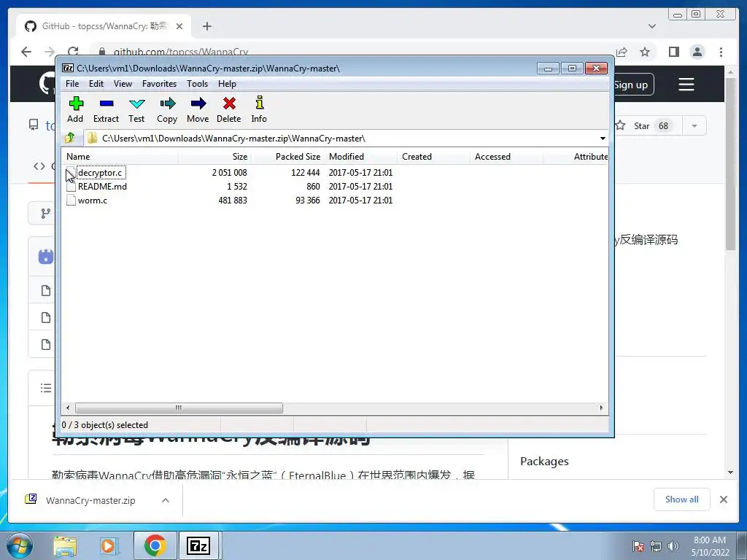Image resolution: width=747 pixels, height=560 pixels.
Task: Select the Copy toolbar icon
Action: [168, 104]
